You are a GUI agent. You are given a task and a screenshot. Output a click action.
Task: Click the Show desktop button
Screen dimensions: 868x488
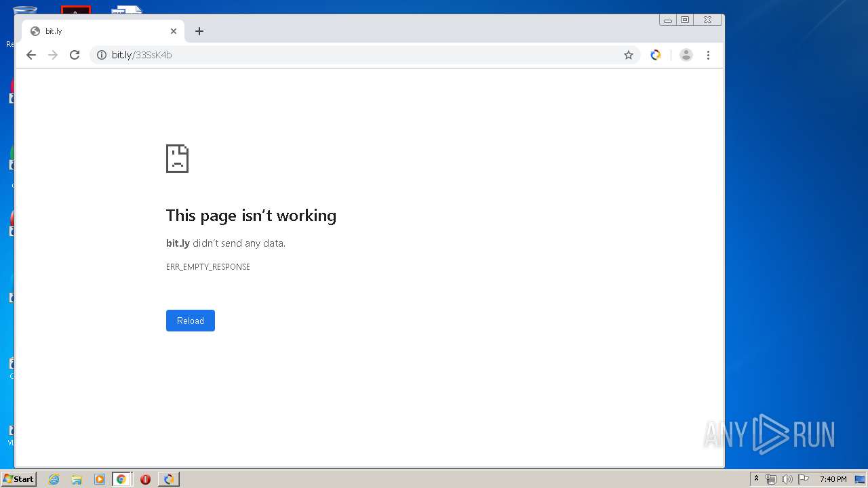click(861, 479)
